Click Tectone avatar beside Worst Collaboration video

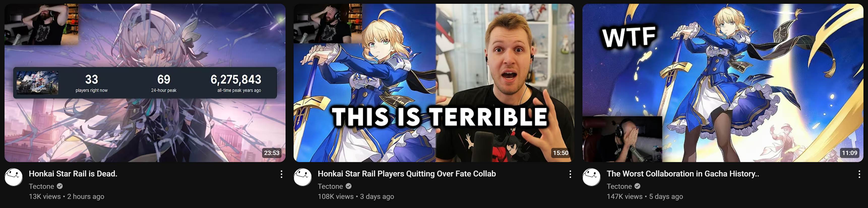[591, 177]
